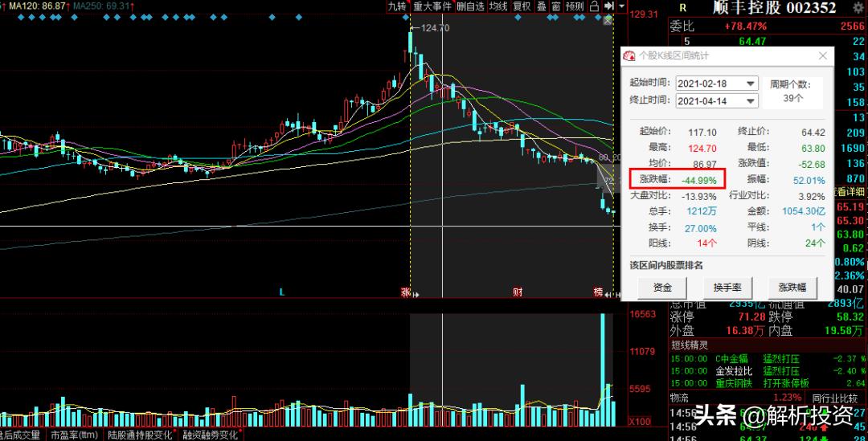Click the 64.47 sell-5 price
Screen dimensions: 868x441
coord(752,41)
